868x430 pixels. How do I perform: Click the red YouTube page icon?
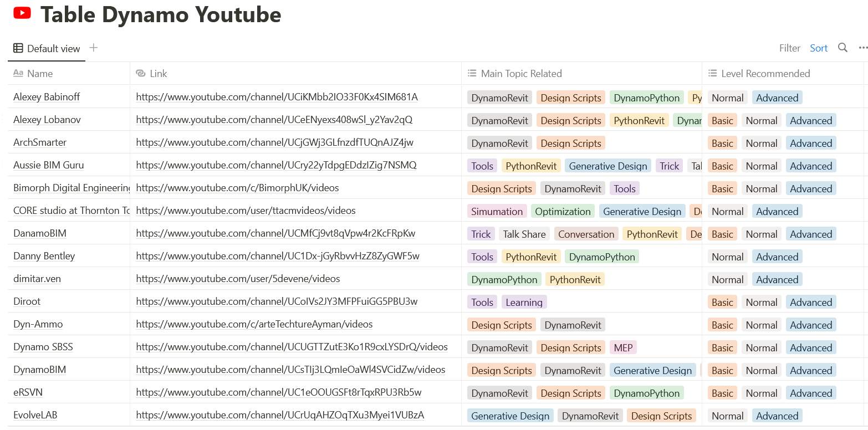(x=22, y=13)
